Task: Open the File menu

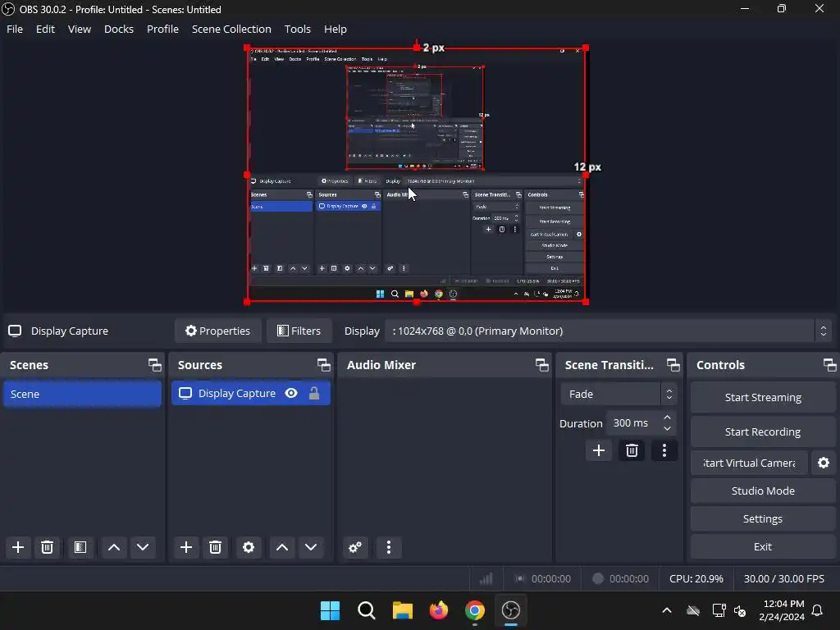Action: click(x=15, y=29)
